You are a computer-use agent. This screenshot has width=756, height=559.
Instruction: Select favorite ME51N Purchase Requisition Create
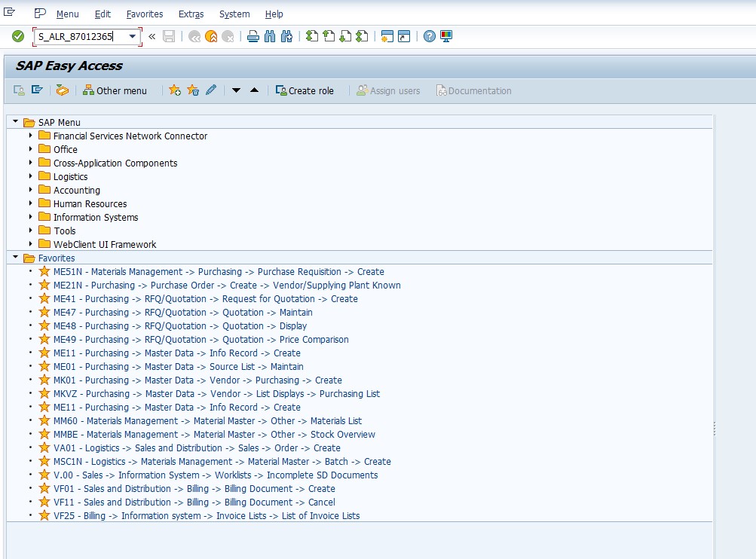tap(219, 272)
